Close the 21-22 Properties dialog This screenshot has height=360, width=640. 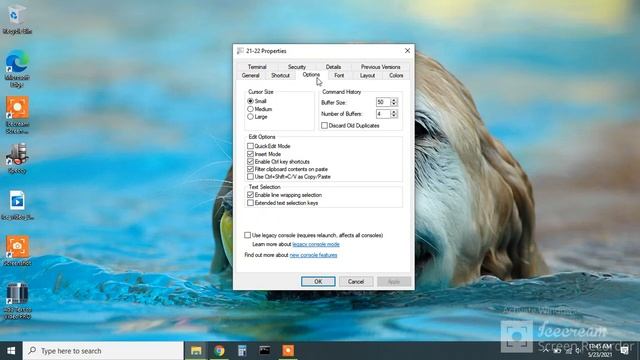click(407, 51)
